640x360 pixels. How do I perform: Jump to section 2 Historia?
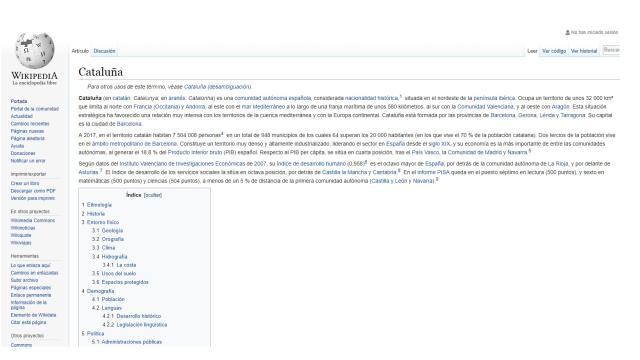tap(96, 213)
